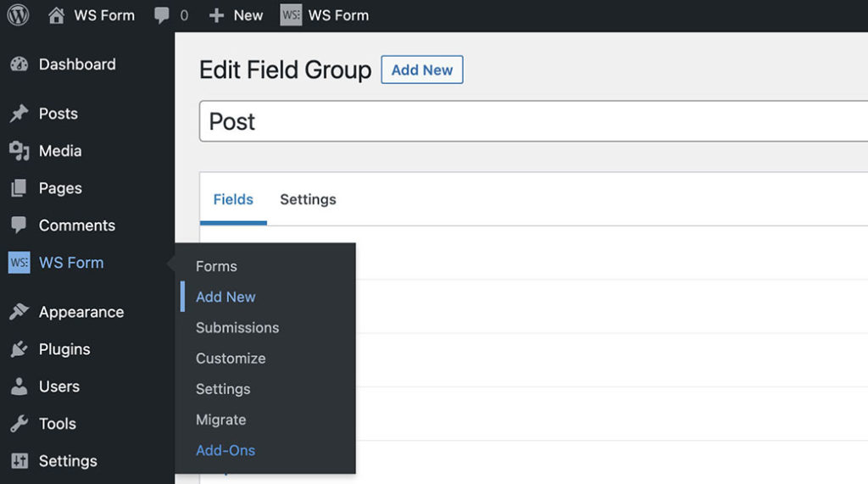868x484 pixels.
Task: Click the Dashboard gauge icon
Action: (19, 64)
